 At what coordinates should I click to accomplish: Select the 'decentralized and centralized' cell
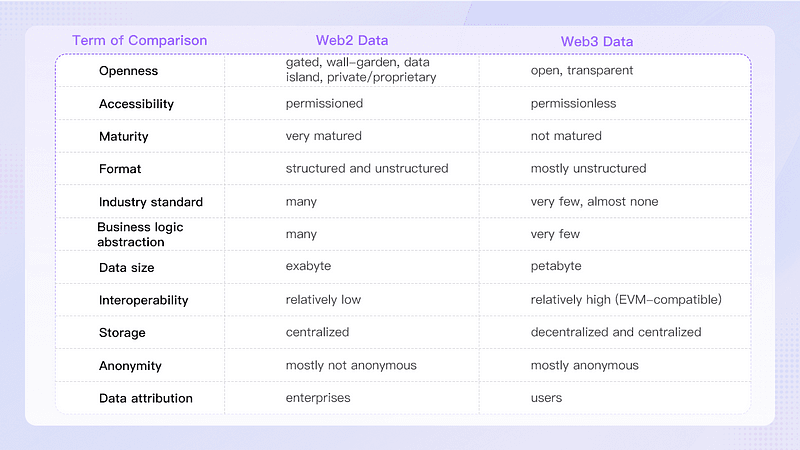pyautogui.click(x=616, y=332)
